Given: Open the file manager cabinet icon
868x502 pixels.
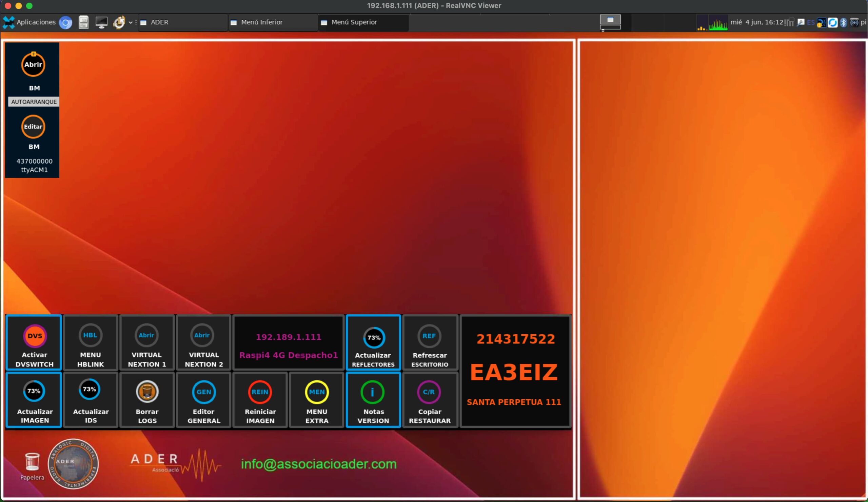Looking at the screenshot, I should [x=83, y=22].
